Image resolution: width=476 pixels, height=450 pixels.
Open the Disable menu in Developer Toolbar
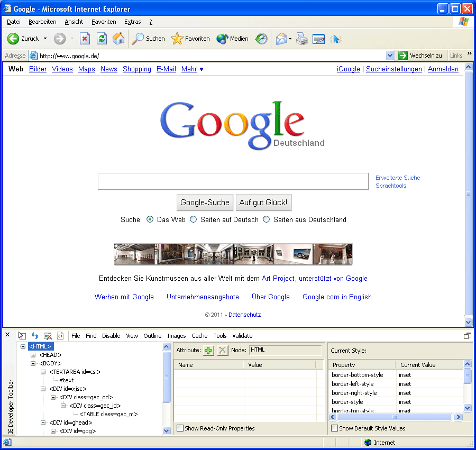(x=111, y=335)
